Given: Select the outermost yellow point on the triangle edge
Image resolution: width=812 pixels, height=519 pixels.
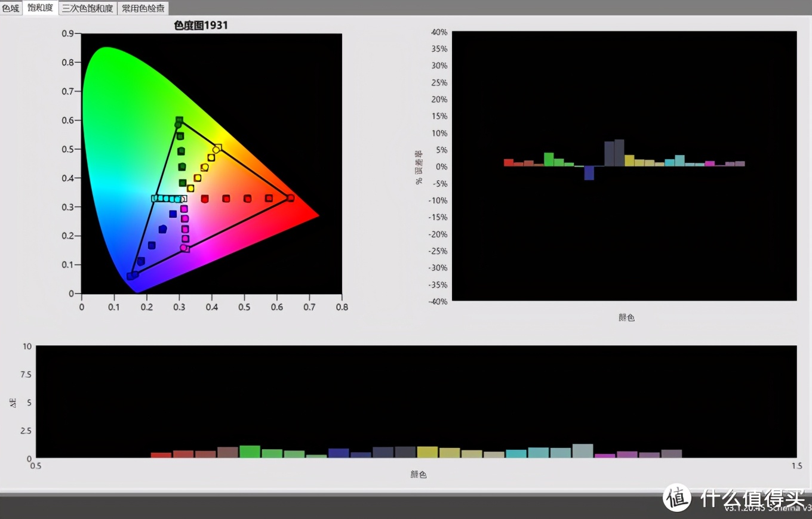Looking at the screenshot, I should [217, 148].
